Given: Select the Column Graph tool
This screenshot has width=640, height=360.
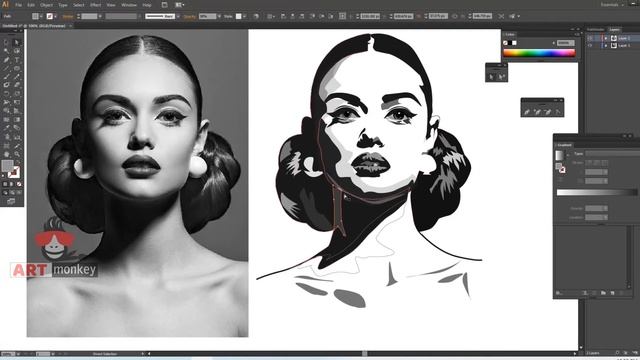Looking at the screenshot, I should 17,137.
